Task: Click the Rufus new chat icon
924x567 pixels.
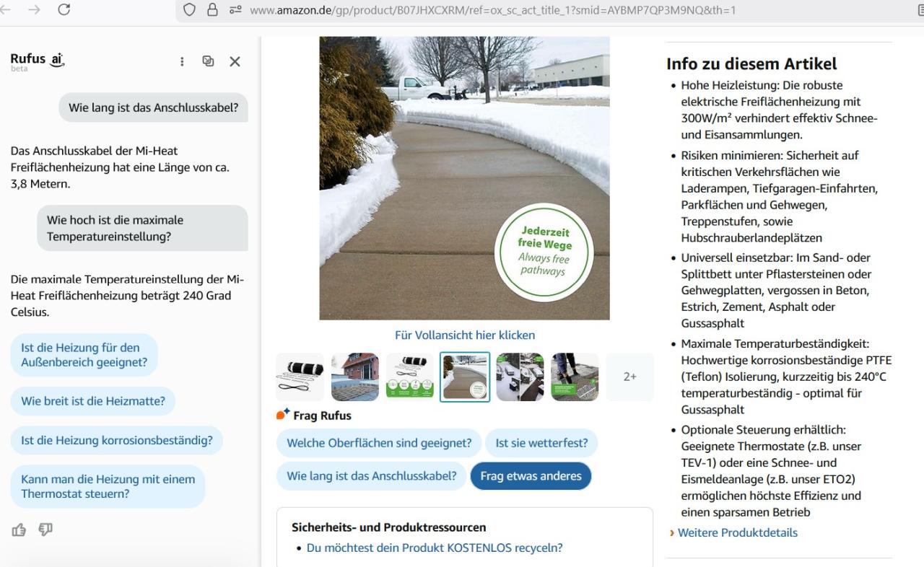Action: coord(208,62)
